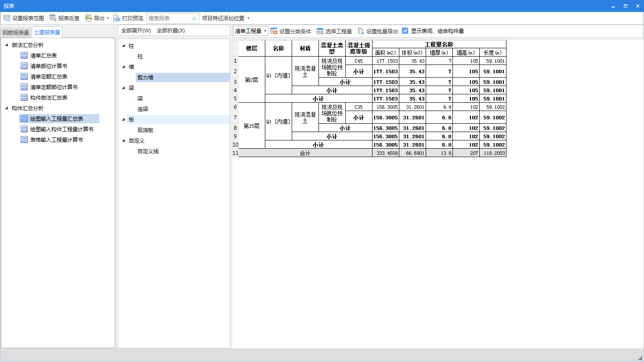Click the 设置分类条件 icon

pos(274,31)
